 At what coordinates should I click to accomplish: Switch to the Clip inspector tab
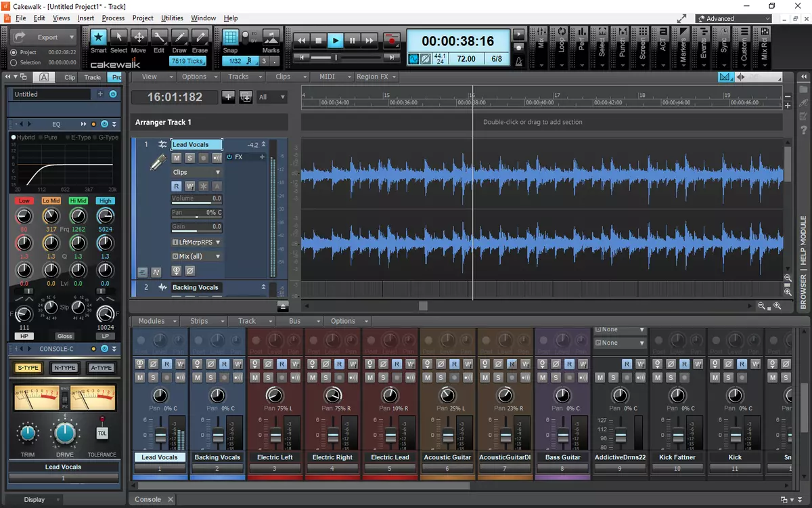(70, 77)
